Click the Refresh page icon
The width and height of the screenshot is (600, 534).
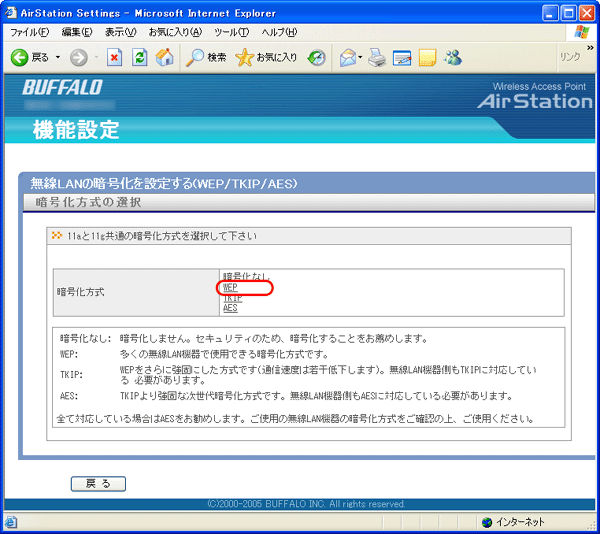click(x=139, y=57)
